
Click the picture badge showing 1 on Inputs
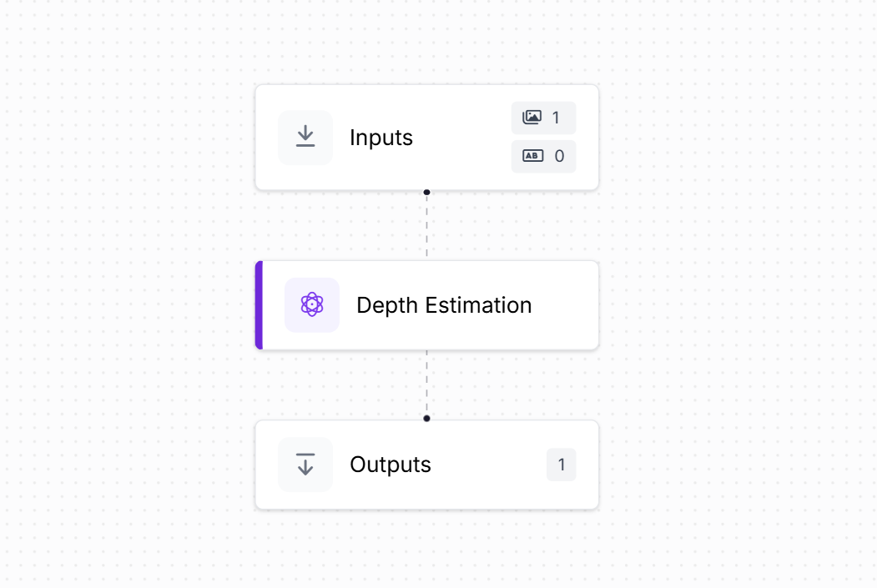tap(543, 118)
